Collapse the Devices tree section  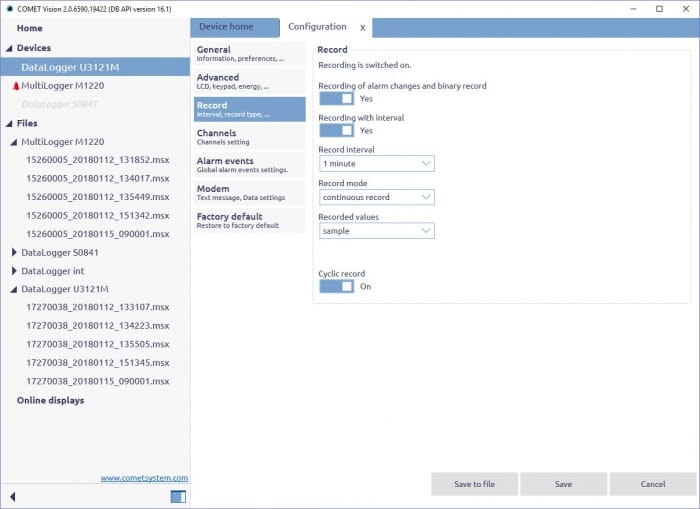click(x=8, y=48)
